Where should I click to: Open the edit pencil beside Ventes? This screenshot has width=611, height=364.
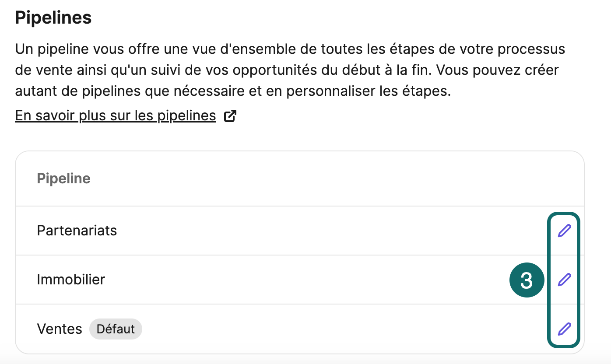(564, 329)
